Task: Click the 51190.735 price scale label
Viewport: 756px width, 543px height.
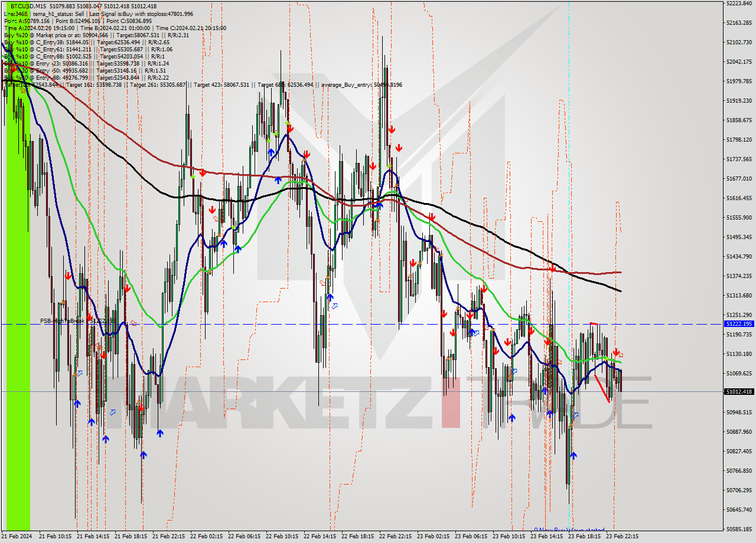Action: 739,334
